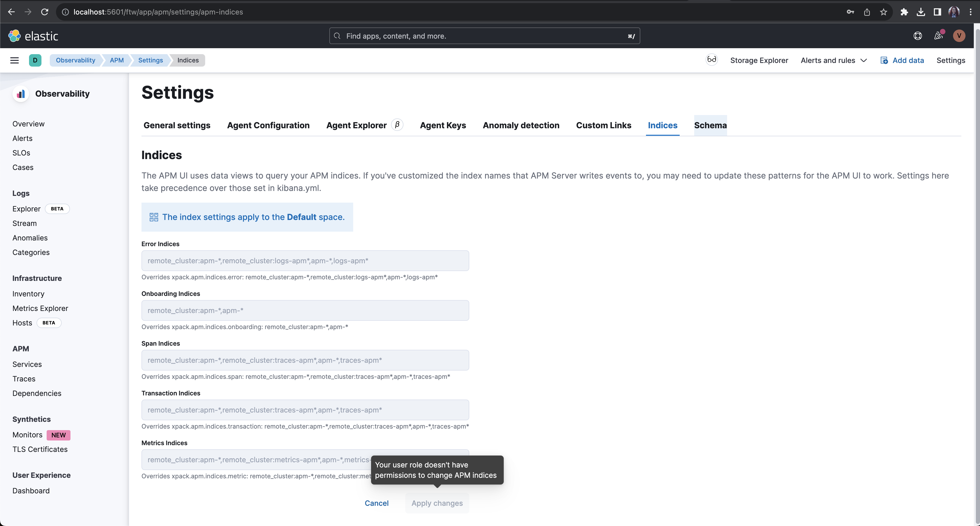This screenshot has width=980, height=526.
Task: Open the newsfeed party-popper notification icon
Action: tap(938, 36)
